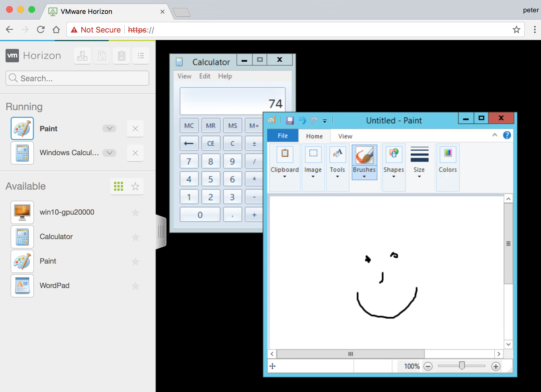Click the Undo arrow in Paint title bar
The height and width of the screenshot is (392, 541).
pos(302,120)
